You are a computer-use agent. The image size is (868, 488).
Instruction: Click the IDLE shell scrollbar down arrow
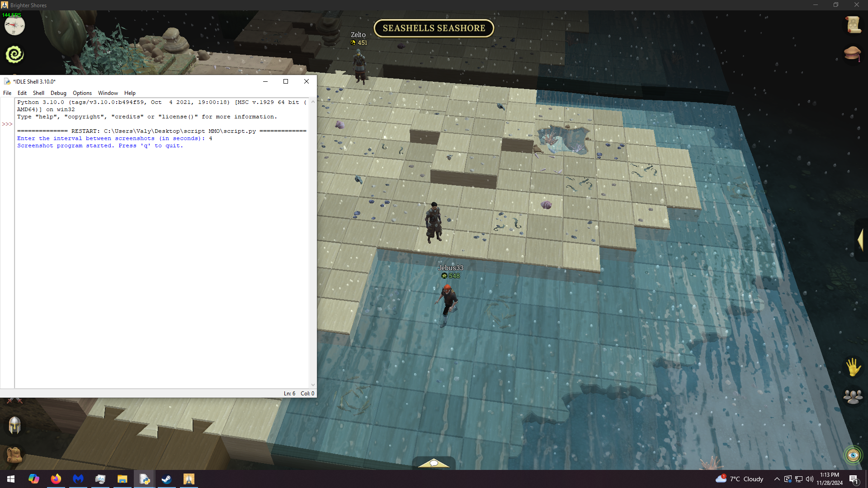(313, 385)
